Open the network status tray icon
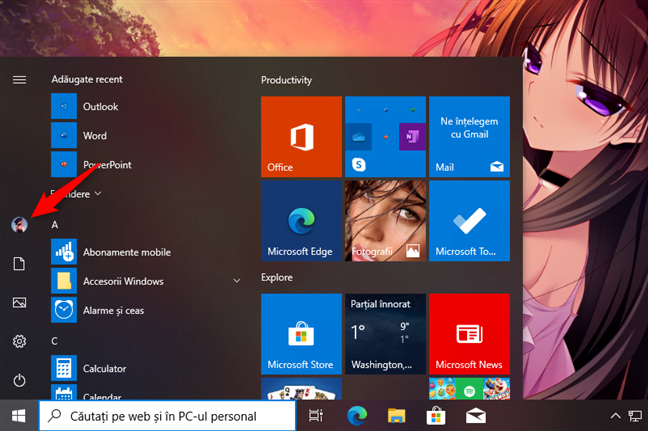Image resolution: width=648 pixels, height=431 pixels. pos(635,416)
